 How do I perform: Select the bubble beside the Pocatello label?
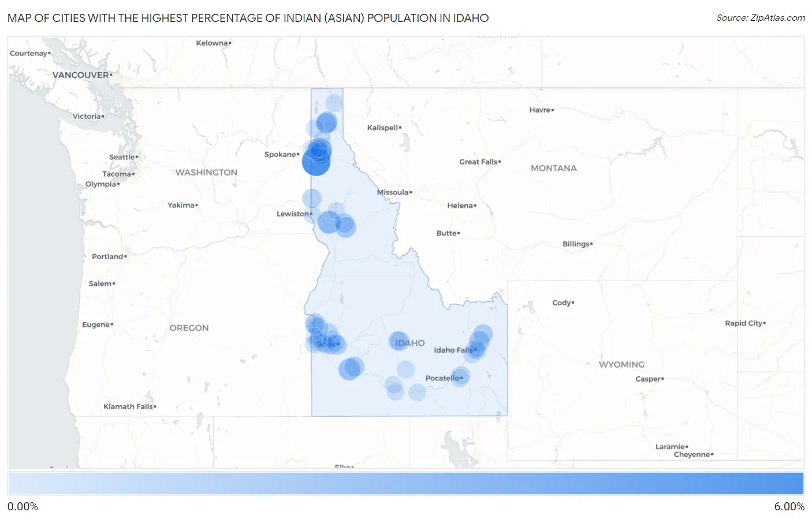coord(460,376)
